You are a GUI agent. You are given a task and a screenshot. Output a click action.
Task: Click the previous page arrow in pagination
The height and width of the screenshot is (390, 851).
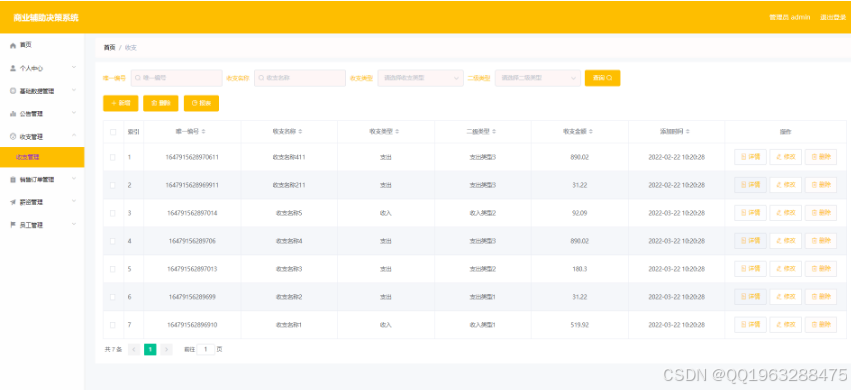pyautogui.click(x=134, y=349)
